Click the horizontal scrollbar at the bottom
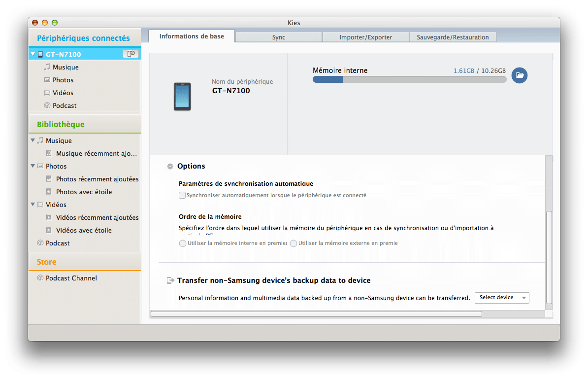 [316, 314]
